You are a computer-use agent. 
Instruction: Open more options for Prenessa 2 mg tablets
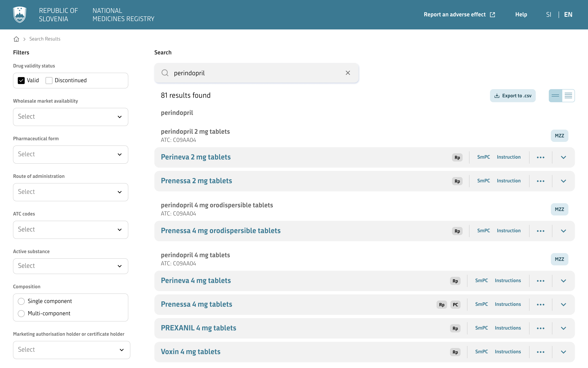(x=541, y=181)
